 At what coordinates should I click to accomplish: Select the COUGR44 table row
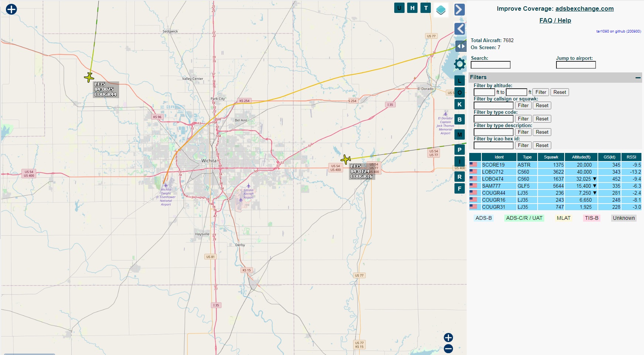coord(555,193)
